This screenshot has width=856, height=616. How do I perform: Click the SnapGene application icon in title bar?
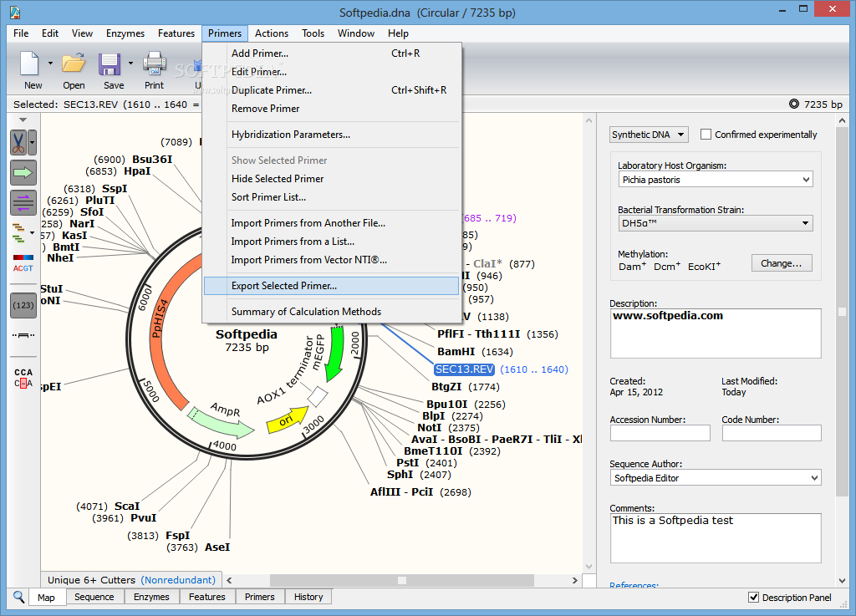tap(15, 12)
